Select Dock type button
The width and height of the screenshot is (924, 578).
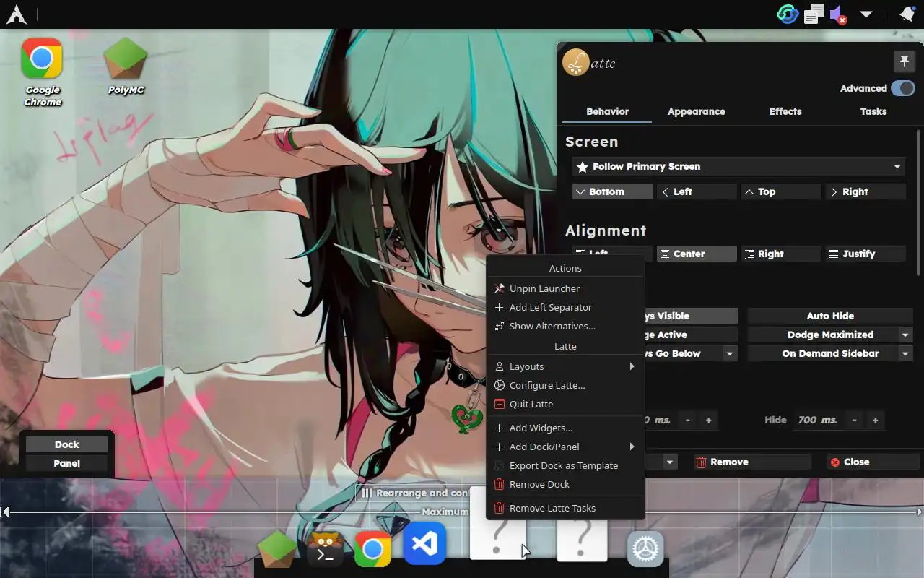click(x=66, y=444)
